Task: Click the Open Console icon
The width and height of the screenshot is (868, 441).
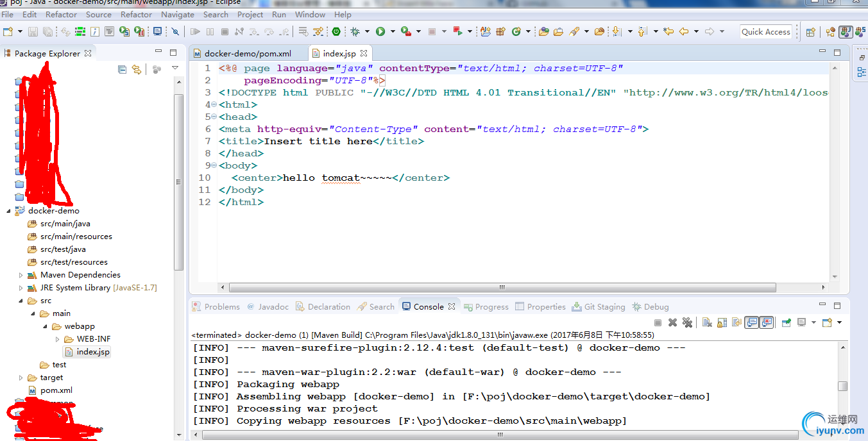Action: click(826, 322)
